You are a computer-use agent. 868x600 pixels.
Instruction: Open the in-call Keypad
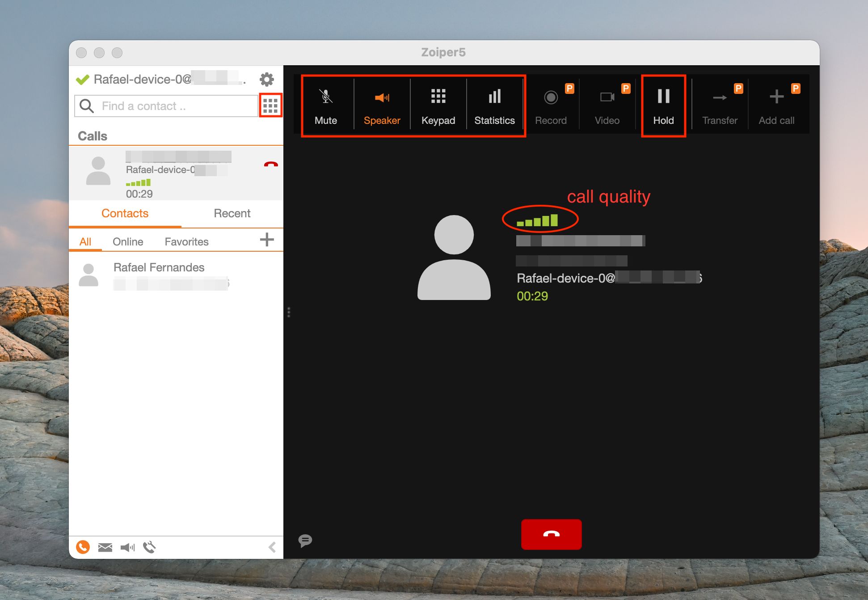(438, 105)
